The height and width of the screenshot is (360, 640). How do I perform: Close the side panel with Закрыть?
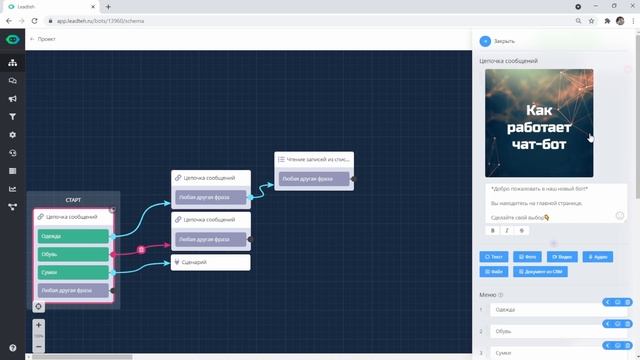(497, 41)
